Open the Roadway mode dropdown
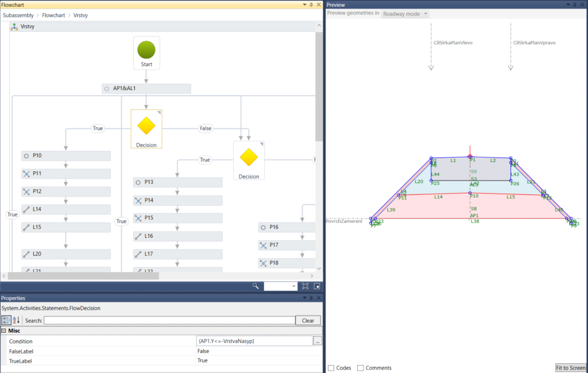This screenshot has height=373, width=588. tap(405, 14)
